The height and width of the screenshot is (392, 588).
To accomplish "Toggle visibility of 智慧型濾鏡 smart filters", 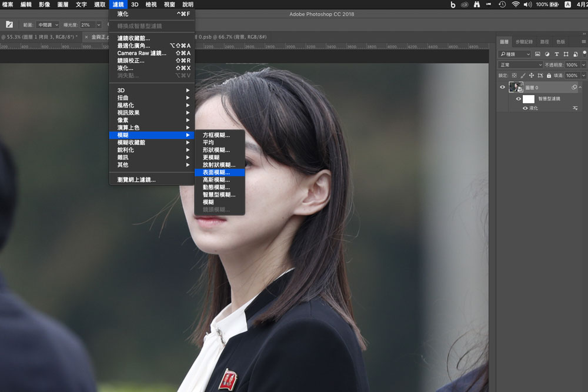I will coord(518,99).
